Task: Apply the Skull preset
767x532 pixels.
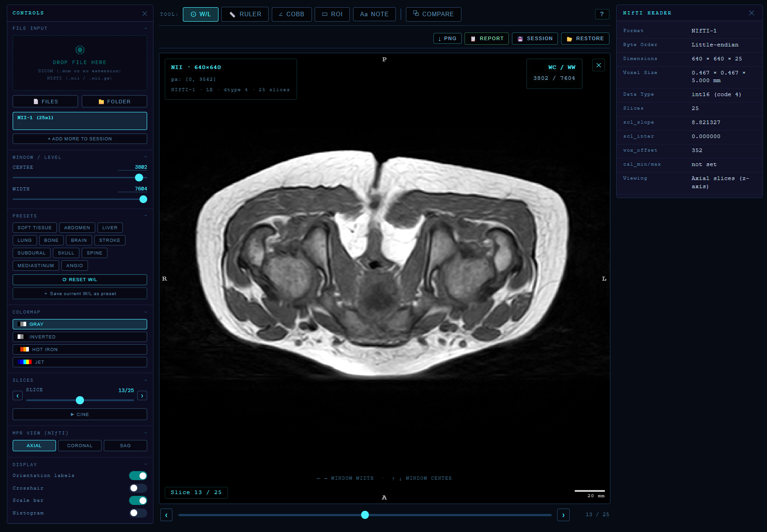Action: pyautogui.click(x=66, y=253)
